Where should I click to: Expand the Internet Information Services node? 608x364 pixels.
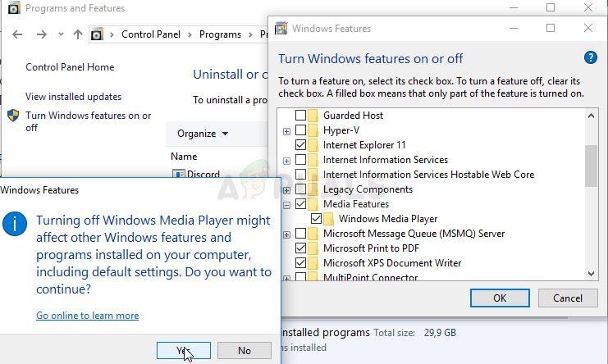286,161
